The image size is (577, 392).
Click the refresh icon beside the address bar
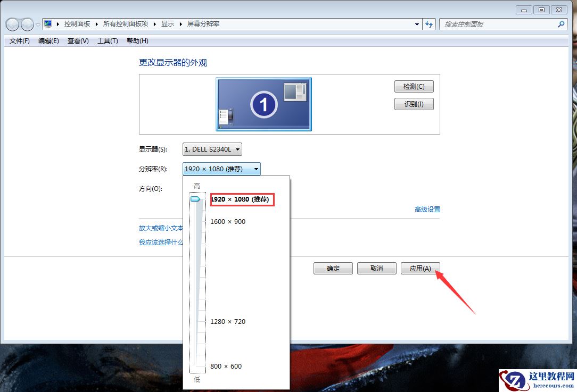(429, 24)
